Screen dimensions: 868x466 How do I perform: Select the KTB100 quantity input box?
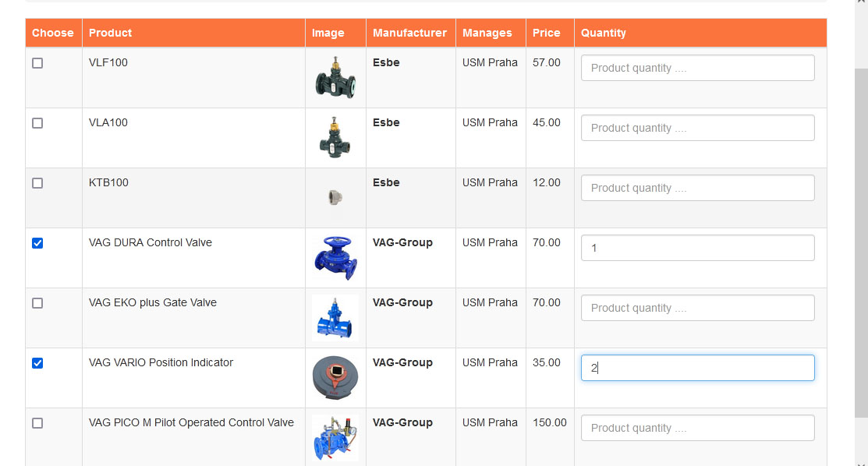697,188
